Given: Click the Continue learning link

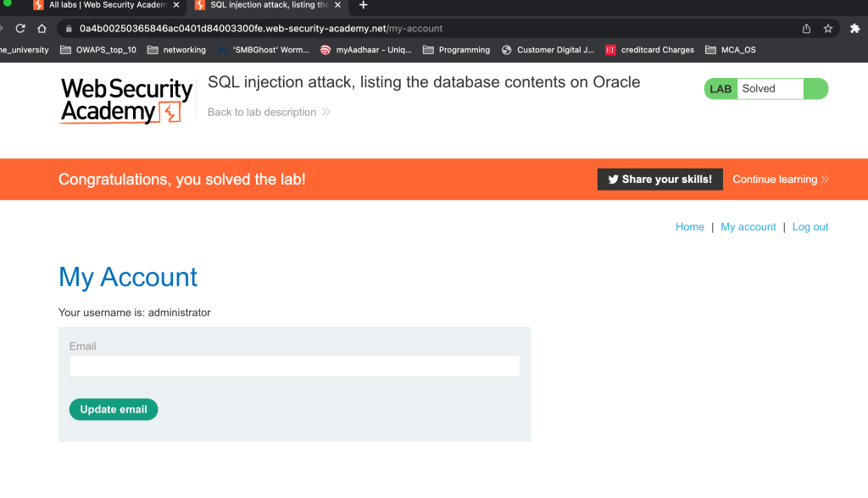Looking at the screenshot, I should pyautogui.click(x=780, y=180).
